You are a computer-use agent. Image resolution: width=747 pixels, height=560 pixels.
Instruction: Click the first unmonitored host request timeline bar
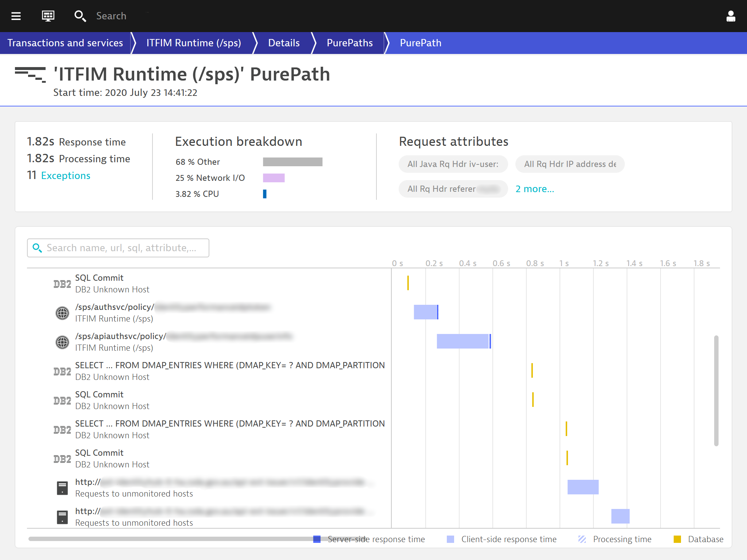583,487
